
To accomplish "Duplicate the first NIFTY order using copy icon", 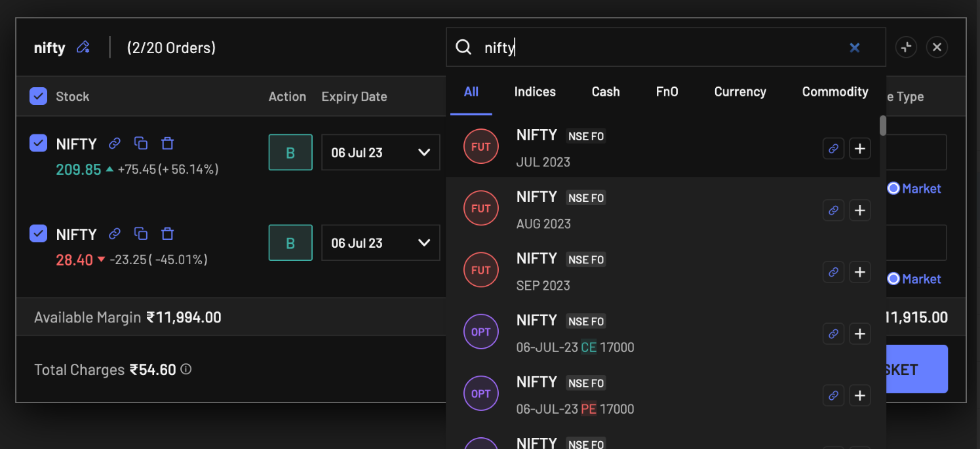I will pos(140,143).
